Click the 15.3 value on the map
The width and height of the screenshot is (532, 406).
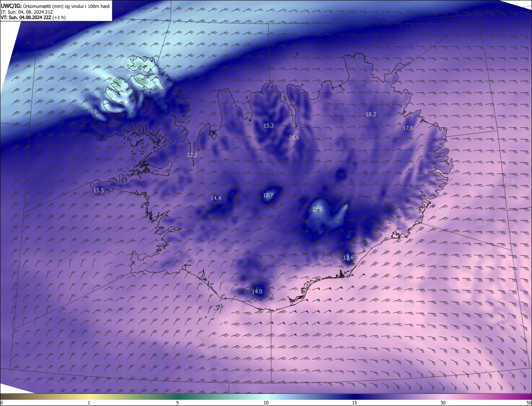[268, 125]
